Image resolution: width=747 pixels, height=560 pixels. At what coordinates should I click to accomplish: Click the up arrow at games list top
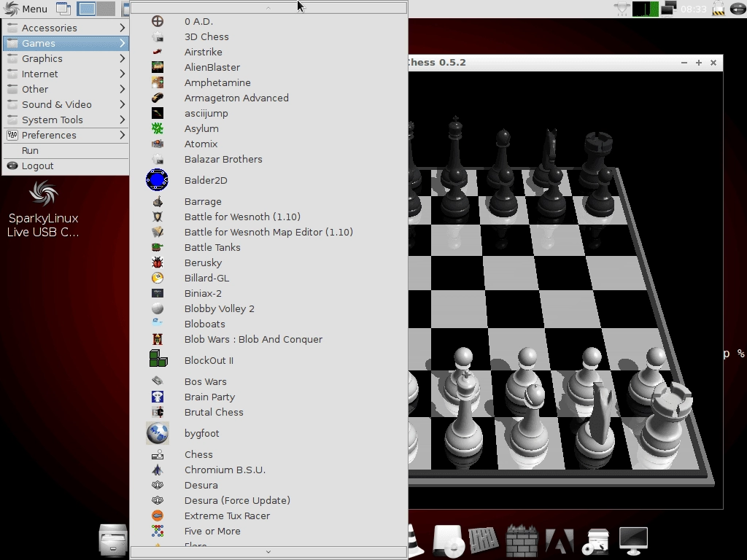tap(268, 8)
